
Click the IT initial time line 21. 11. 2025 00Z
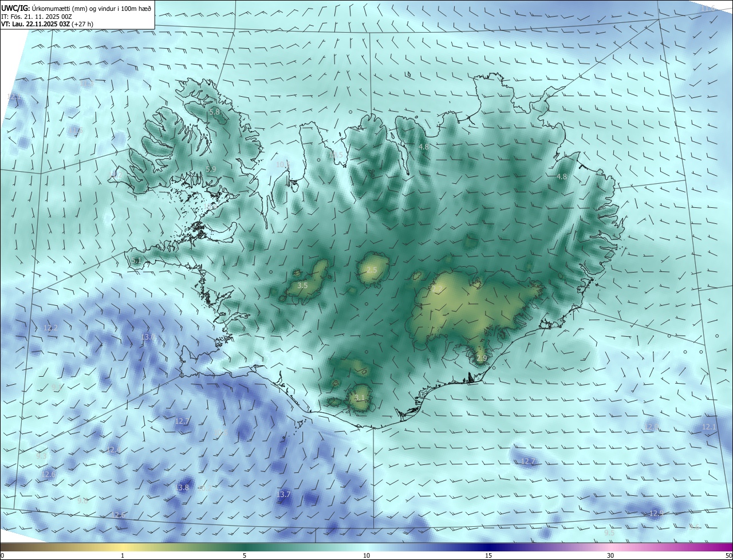click(37, 17)
